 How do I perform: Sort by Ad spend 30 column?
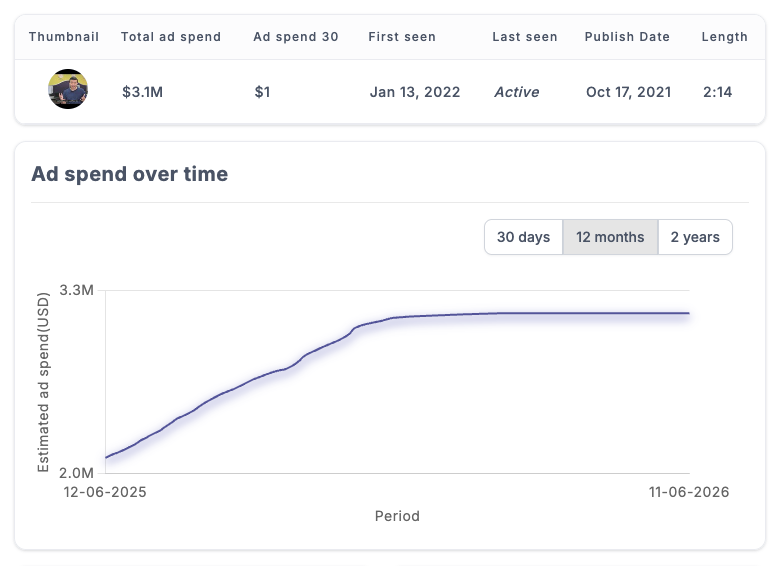[x=296, y=37]
